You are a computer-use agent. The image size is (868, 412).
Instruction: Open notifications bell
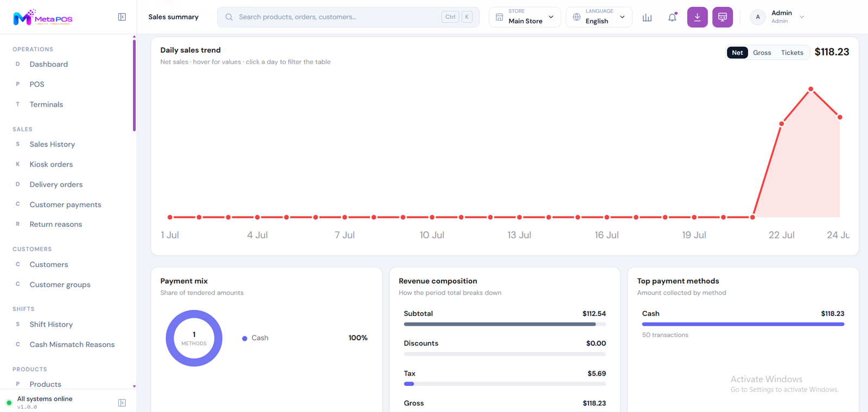(672, 17)
